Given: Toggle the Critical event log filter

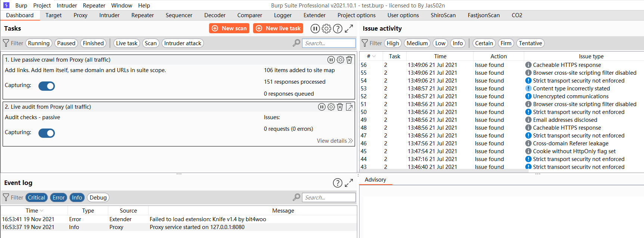Looking at the screenshot, I should coord(37,198).
